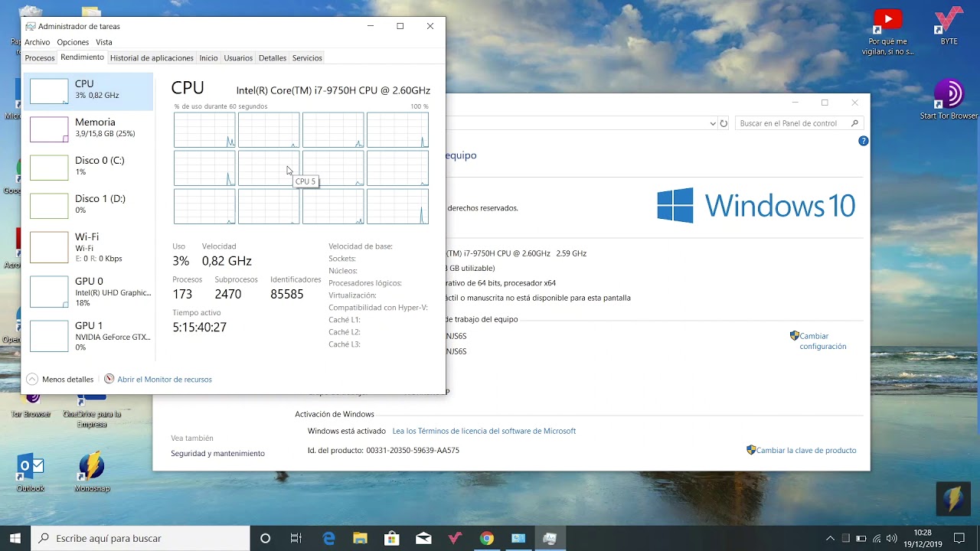The width and height of the screenshot is (980, 551).
Task: Click Cambiar configuración link
Action: pos(822,341)
